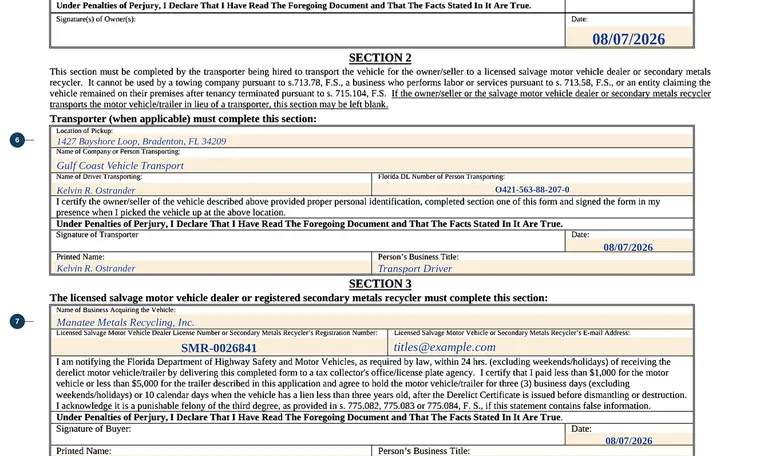Screen dimensions: 760x456
Task: Edit the Florida DL Number of Person Transporting field
Action: 533,189
